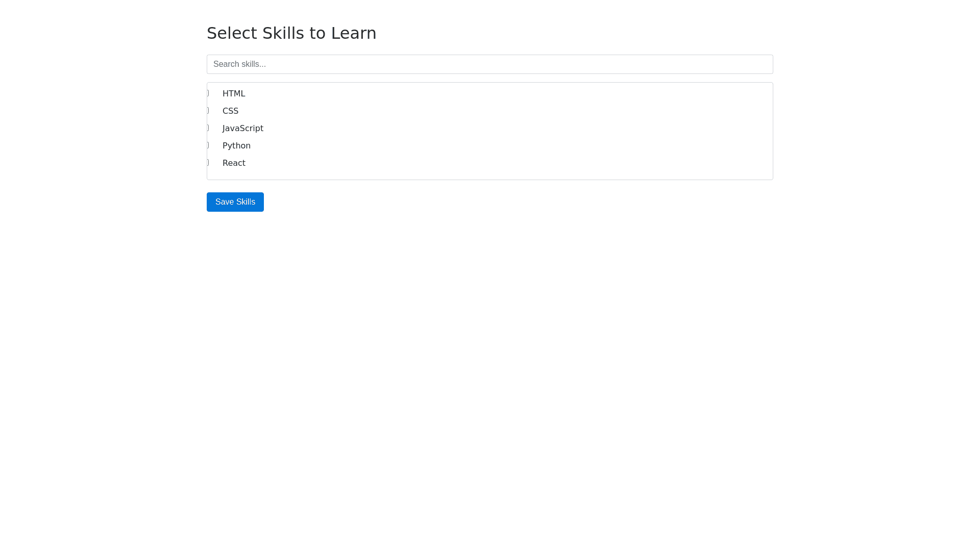Check the CSS skill checkbox

(x=208, y=111)
